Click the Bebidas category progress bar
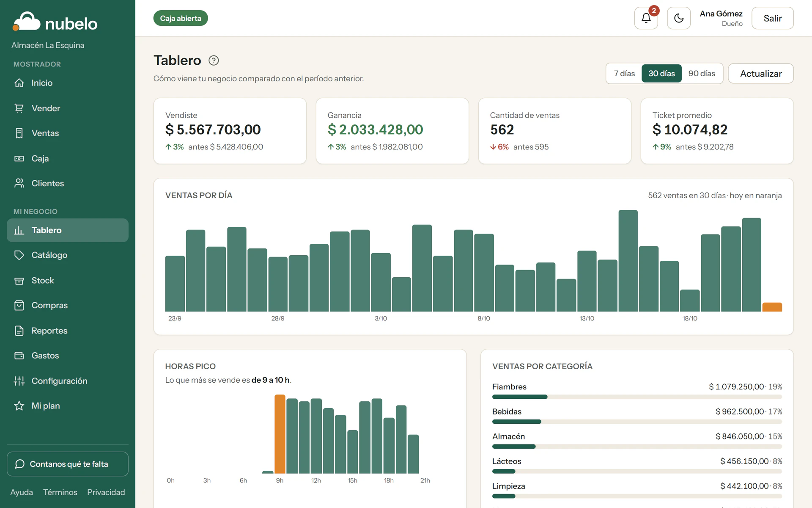Viewport: 812px width, 508px height. (637, 422)
